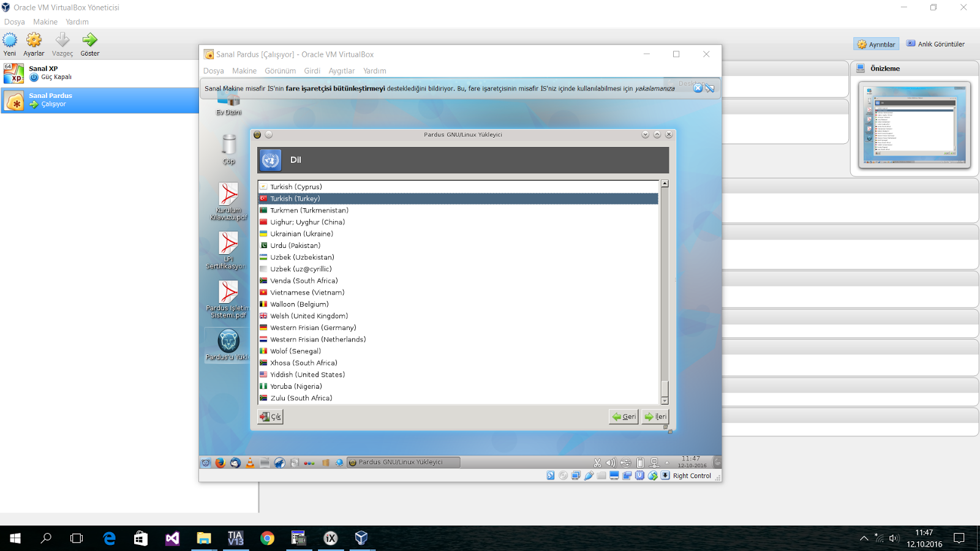Click the scissors clipboard icon in Pardus tray
This screenshot has height=551, width=980.
[597, 463]
